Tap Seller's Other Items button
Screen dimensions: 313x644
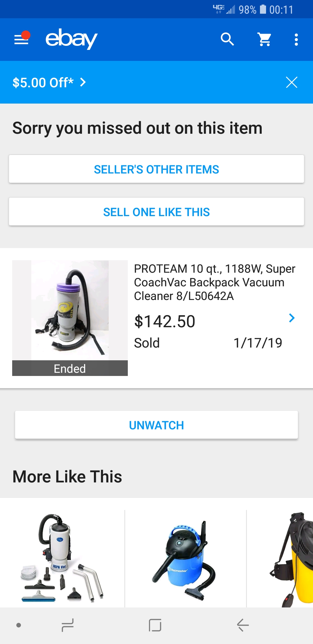pos(156,169)
